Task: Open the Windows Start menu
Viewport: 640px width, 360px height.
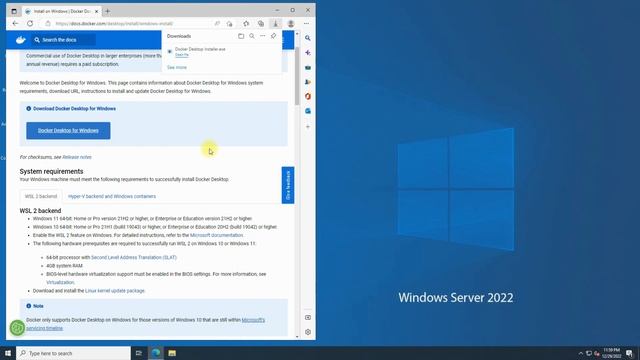Action: 8,353
